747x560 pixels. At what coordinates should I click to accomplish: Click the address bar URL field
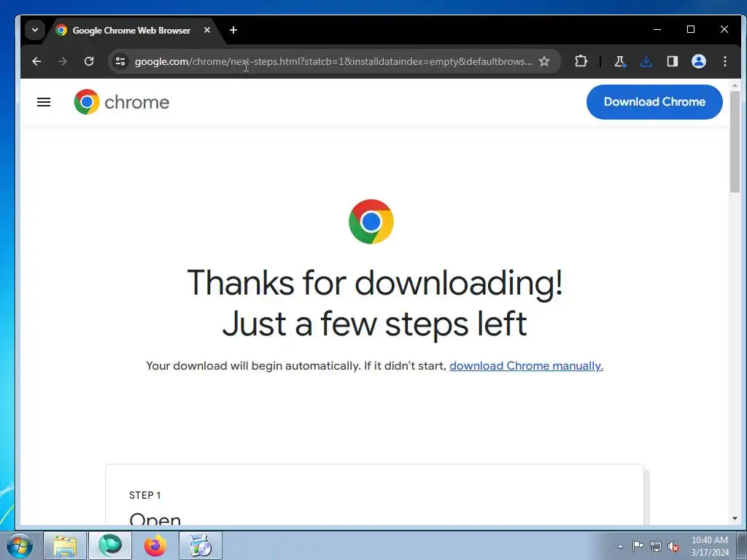coord(333,61)
